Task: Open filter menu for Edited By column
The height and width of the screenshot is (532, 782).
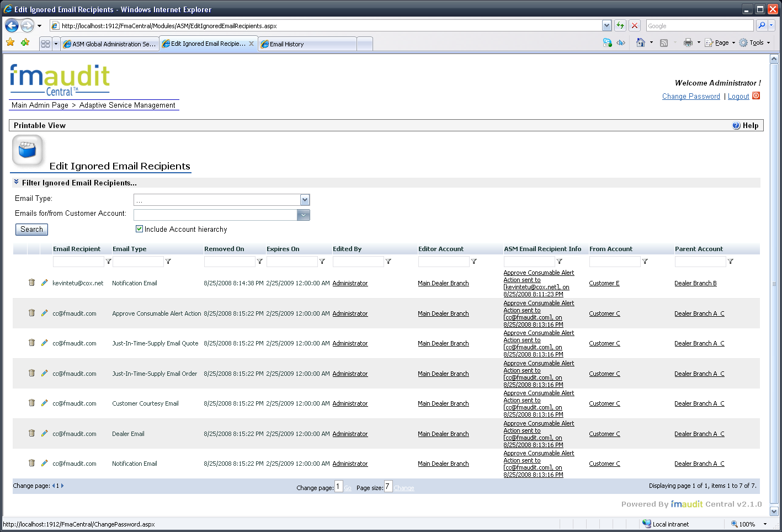Action: click(x=389, y=262)
